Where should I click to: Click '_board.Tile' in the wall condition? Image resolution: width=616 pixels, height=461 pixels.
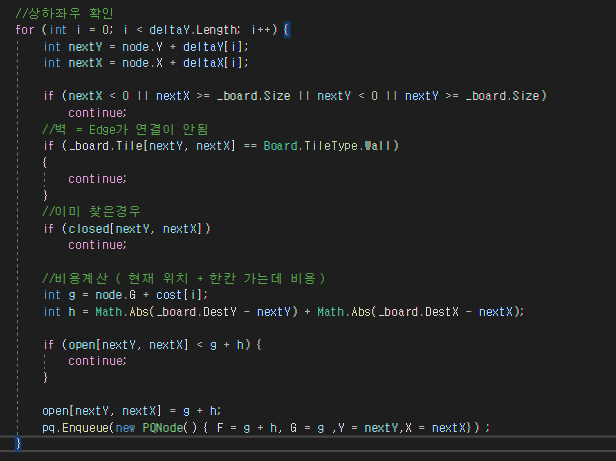click(106, 146)
